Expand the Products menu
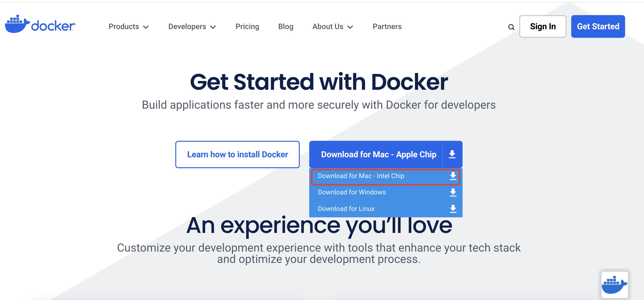The width and height of the screenshot is (644, 300). click(129, 26)
